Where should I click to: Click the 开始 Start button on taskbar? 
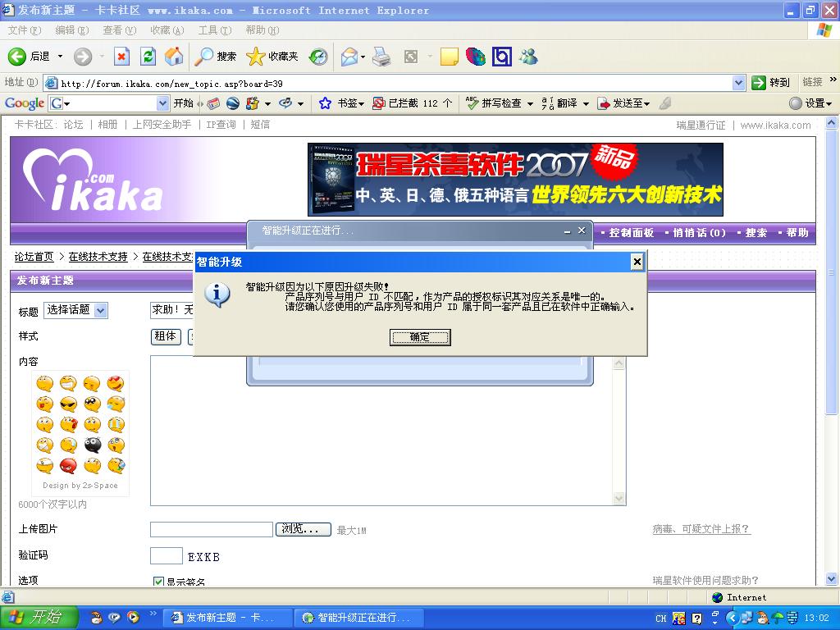(x=39, y=617)
